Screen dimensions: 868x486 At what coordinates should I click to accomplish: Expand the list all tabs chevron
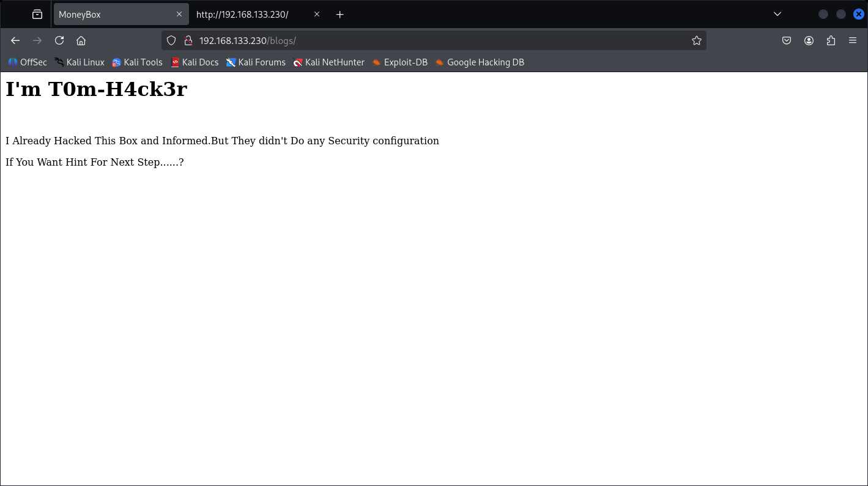[x=777, y=14]
